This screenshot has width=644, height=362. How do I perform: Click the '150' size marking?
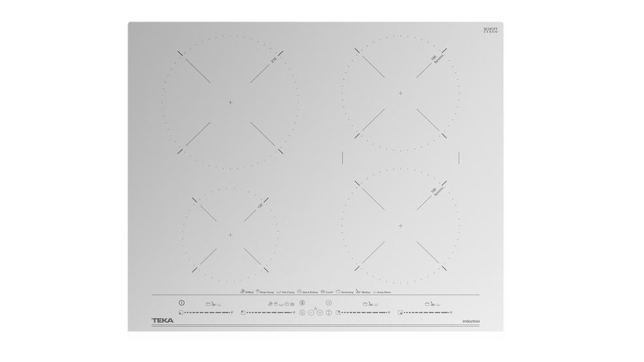(x=260, y=206)
